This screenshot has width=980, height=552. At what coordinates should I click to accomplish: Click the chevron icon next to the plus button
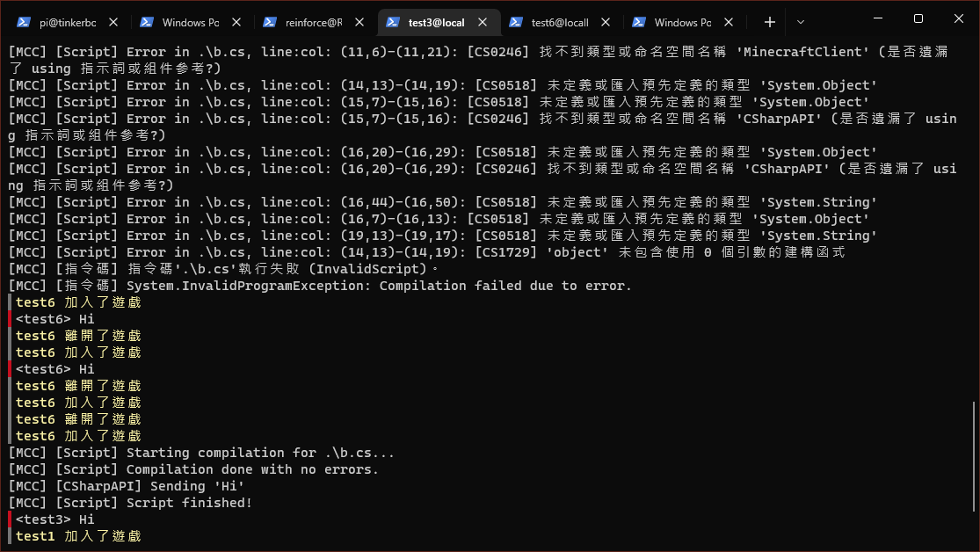click(x=802, y=22)
